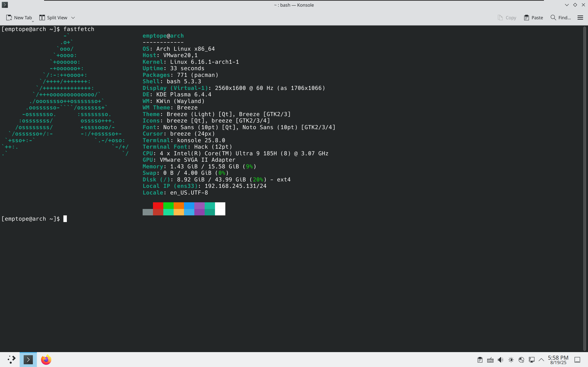Viewport: 588px width, 367px height.
Task: Open the clipboard tray icon
Action: click(x=480, y=360)
